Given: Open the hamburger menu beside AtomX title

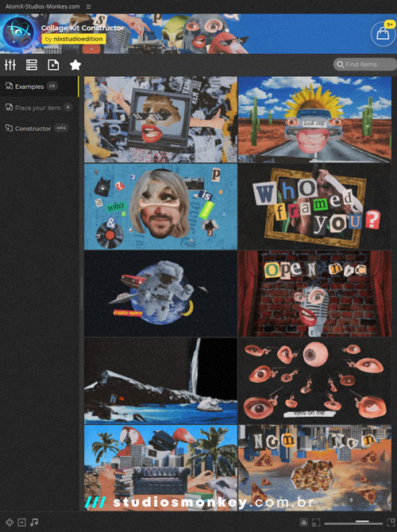Looking at the screenshot, I should 88,6.
